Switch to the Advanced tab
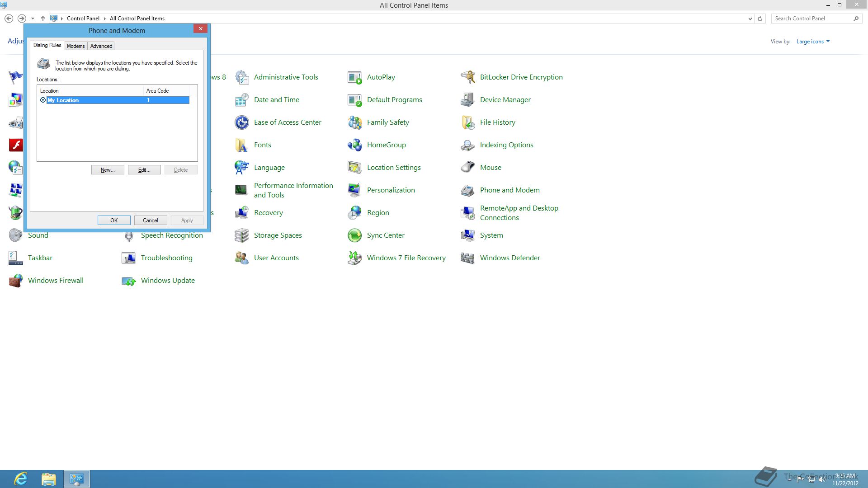 [101, 46]
